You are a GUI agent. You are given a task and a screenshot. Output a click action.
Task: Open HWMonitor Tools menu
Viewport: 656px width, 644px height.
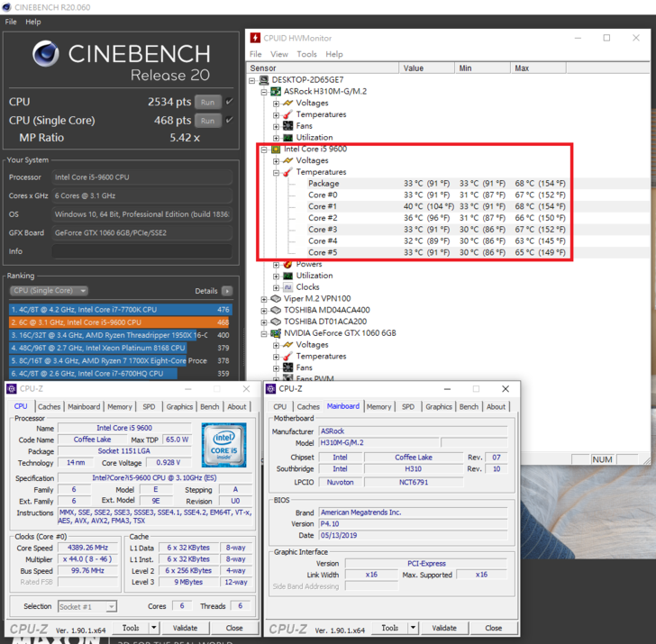(x=306, y=54)
